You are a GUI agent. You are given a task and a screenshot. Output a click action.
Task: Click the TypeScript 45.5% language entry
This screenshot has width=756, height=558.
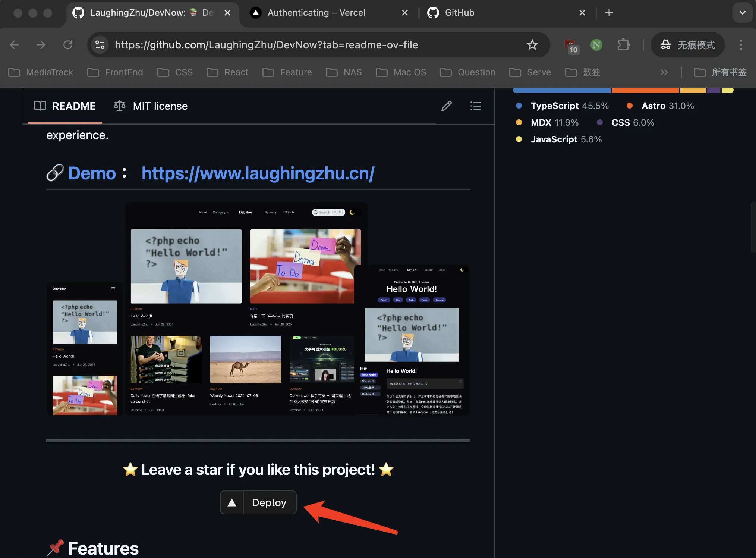562,106
